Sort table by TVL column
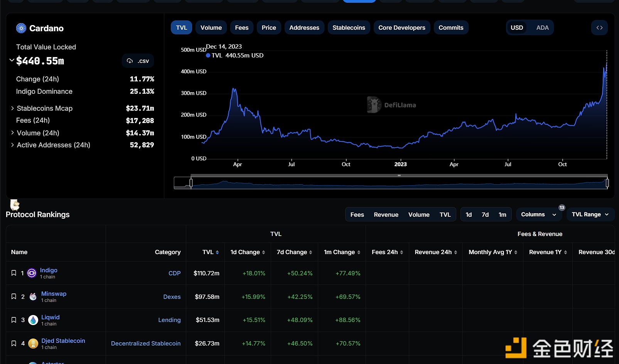 [211, 252]
